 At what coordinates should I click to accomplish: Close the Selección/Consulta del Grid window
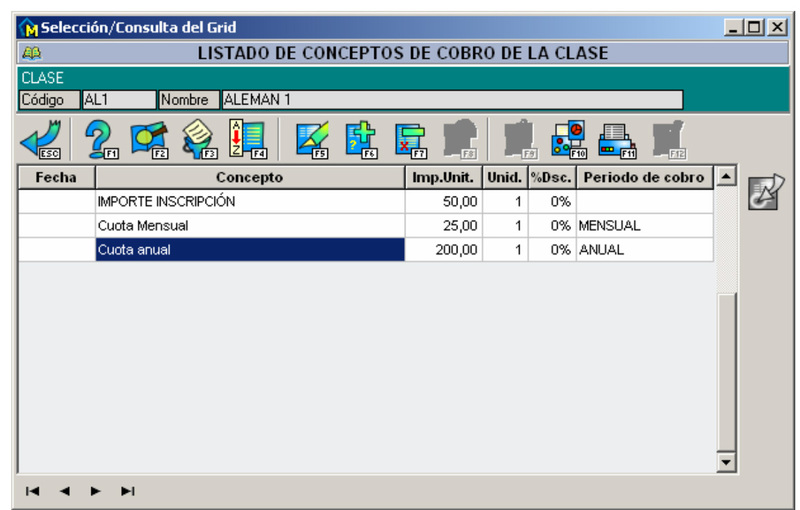point(777,27)
